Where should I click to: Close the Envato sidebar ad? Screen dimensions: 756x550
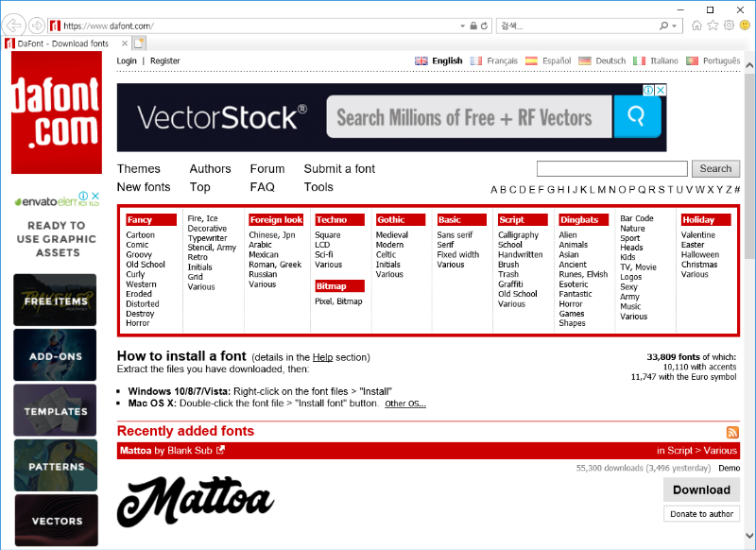[95, 196]
